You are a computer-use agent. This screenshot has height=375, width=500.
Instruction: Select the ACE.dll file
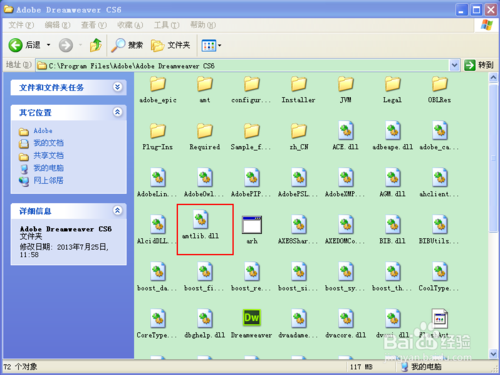click(x=346, y=136)
